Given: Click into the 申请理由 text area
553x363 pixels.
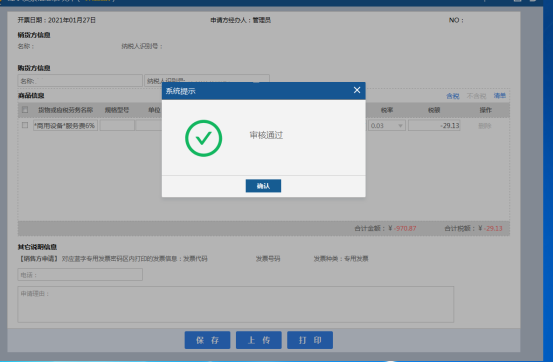Looking at the screenshot, I should [x=236, y=304].
